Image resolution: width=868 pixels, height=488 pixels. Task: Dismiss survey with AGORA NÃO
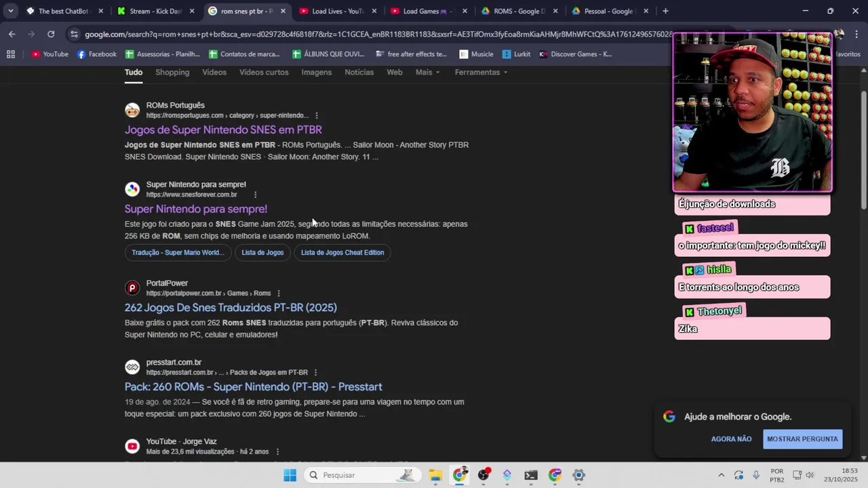731,439
